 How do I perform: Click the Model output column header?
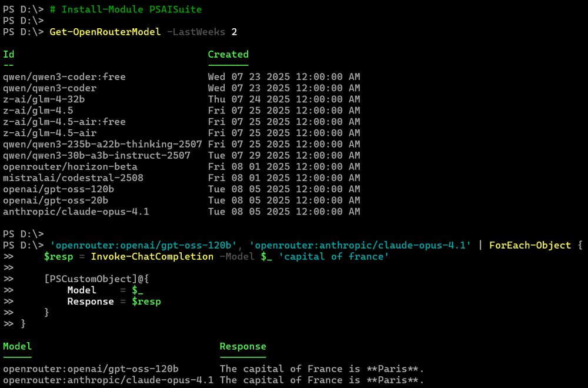pos(17,346)
